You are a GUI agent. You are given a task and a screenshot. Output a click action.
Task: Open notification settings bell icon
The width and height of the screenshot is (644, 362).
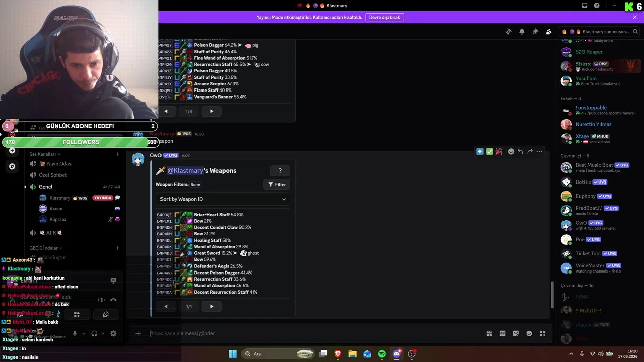tap(522, 31)
